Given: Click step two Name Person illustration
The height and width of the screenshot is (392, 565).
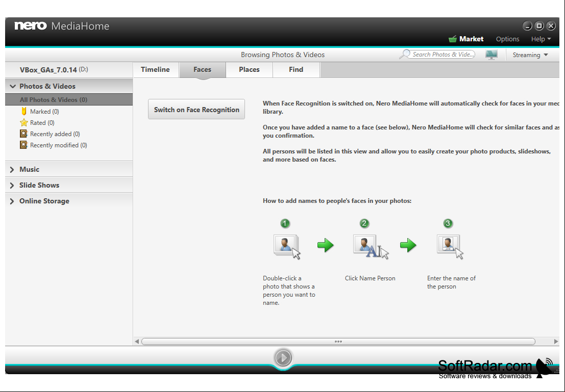Looking at the screenshot, I should pos(371,246).
